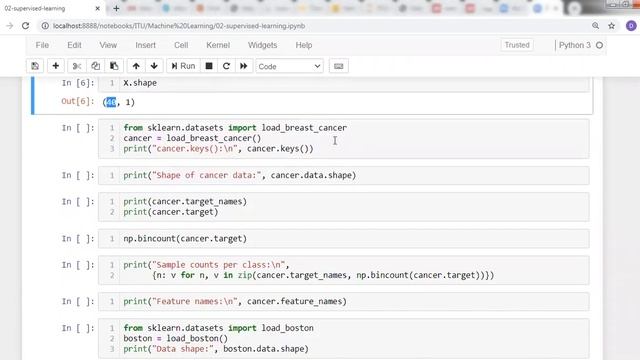The height and width of the screenshot is (360, 640).
Task: Open the cell type Code dropdown
Action: [x=289, y=66]
